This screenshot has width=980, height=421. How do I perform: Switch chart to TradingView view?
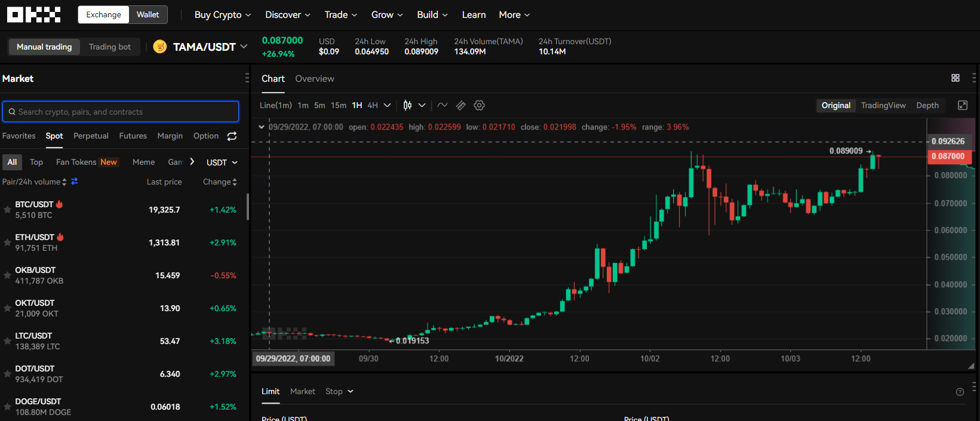883,105
